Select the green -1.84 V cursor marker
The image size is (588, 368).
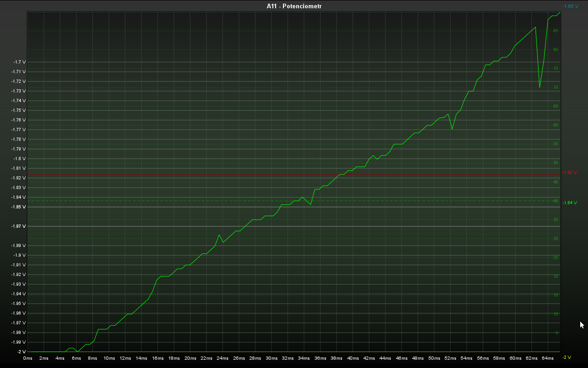tap(570, 203)
